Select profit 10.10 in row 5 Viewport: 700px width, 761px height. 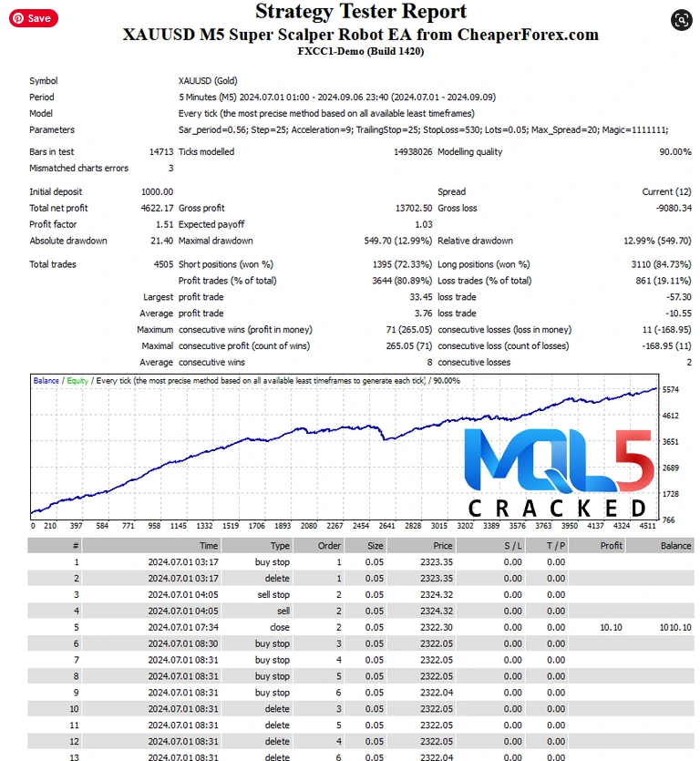612,628
